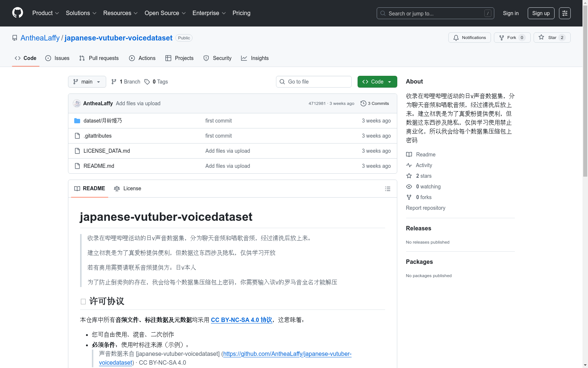The height and width of the screenshot is (368, 588).
Task: Open commit hash 4712981
Action: point(317,103)
